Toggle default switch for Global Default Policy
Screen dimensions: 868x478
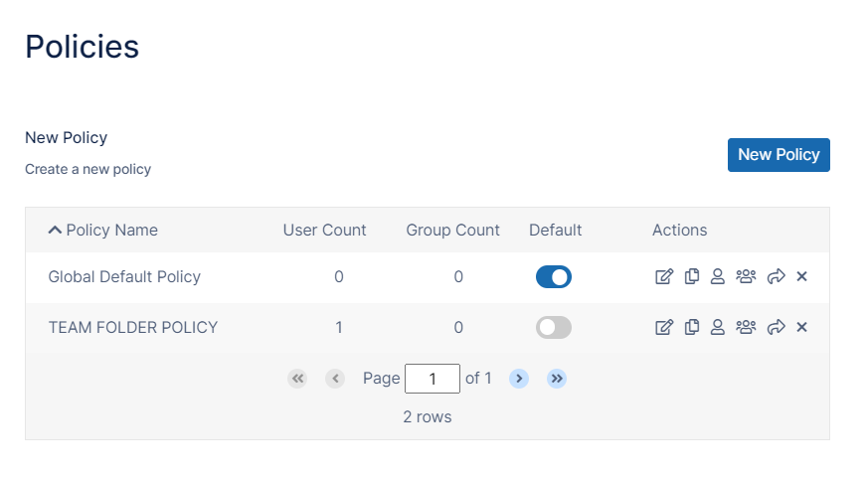point(554,277)
